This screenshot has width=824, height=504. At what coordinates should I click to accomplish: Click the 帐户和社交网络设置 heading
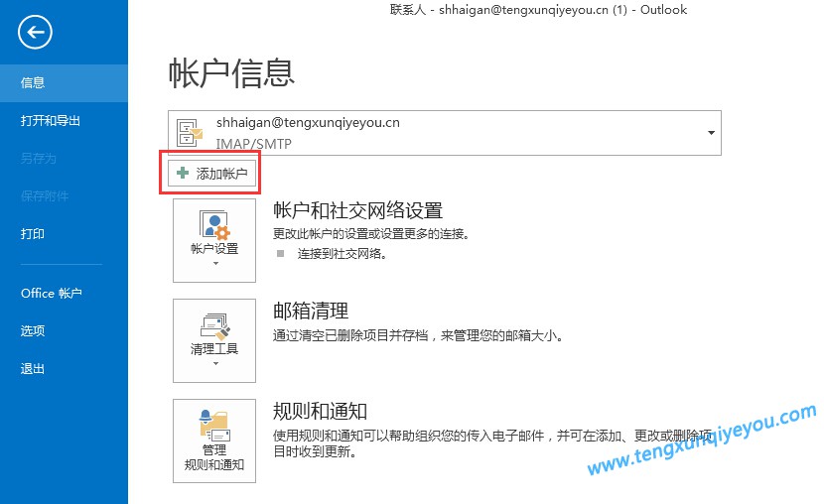pos(357,210)
